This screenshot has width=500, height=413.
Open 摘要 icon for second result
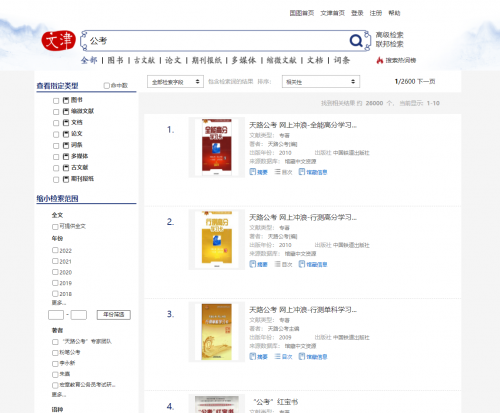coord(253,264)
